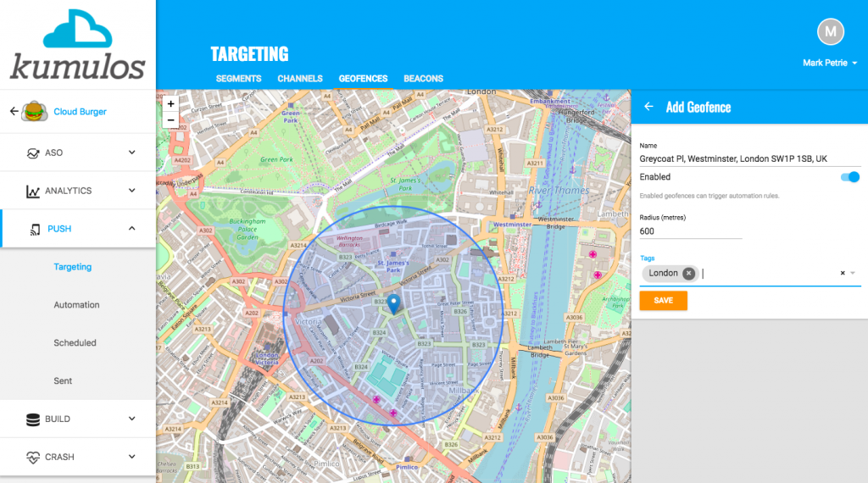The height and width of the screenshot is (483, 868).
Task: Click the geofence Name input field
Action: [750, 158]
